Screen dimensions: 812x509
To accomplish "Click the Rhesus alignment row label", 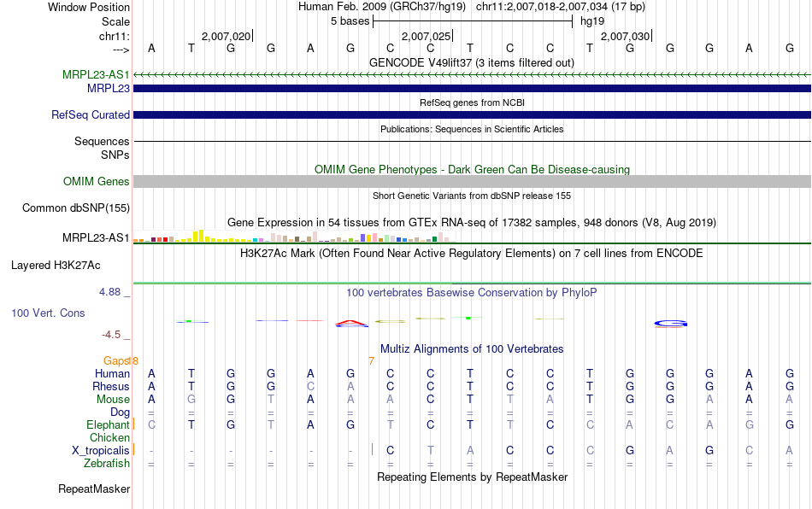I will click(111, 386).
